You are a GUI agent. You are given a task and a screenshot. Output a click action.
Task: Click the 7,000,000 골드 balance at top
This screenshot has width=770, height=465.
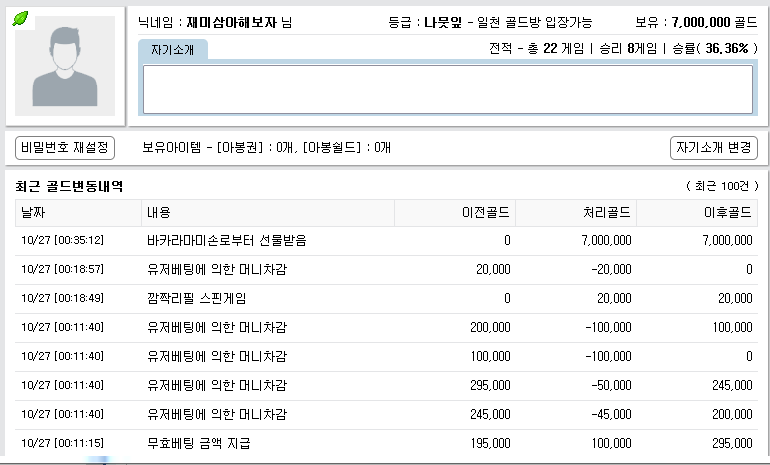coord(715,22)
